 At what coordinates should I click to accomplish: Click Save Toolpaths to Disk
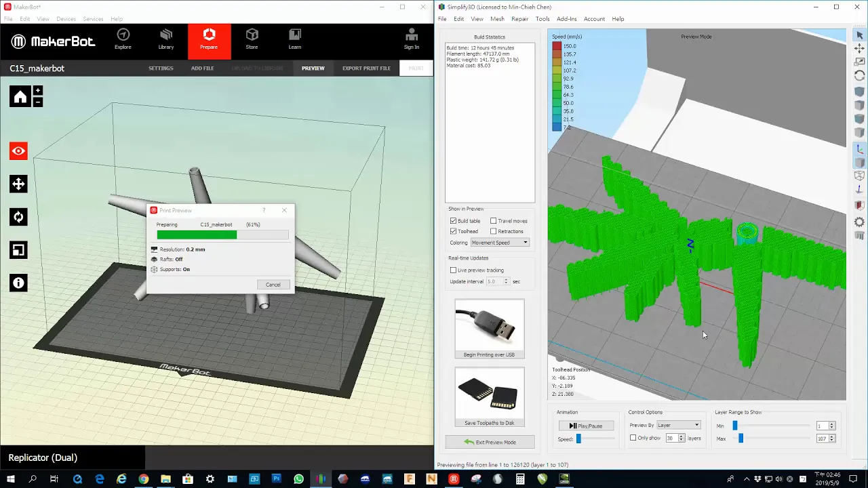489,396
